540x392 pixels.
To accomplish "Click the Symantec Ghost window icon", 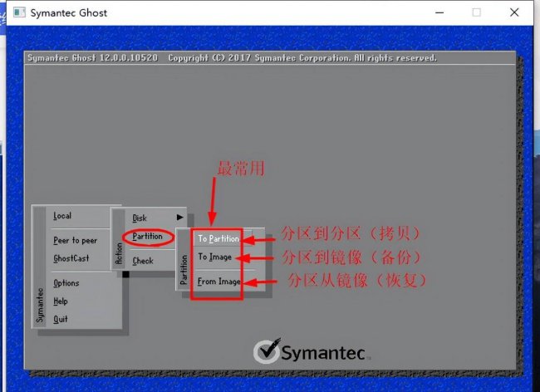I will (19, 12).
